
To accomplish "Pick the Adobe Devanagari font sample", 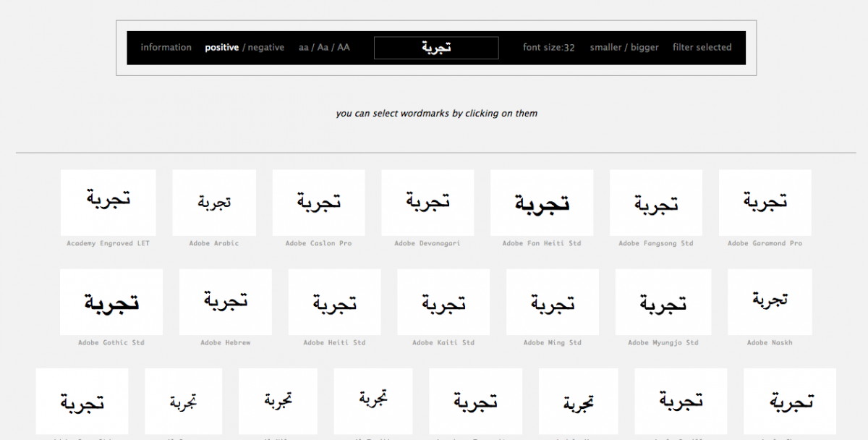I will pyautogui.click(x=427, y=203).
